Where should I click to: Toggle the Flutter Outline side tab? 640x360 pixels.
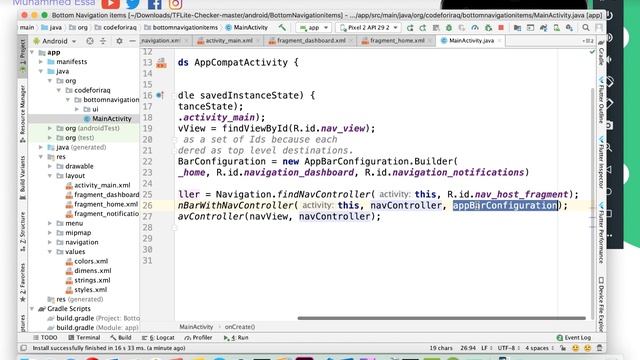(601, 100)
